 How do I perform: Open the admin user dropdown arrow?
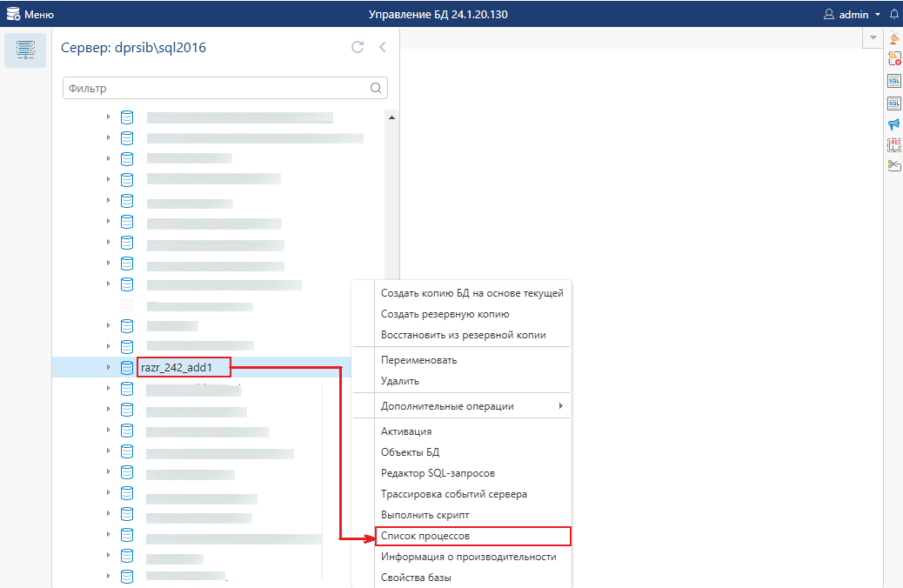(878, 15)
